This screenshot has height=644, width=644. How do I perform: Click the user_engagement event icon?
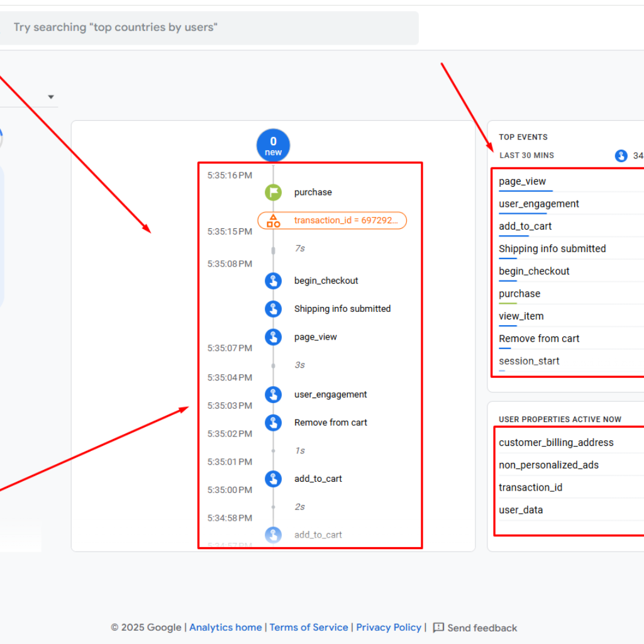pyautogui.click(x=273, y=394)
